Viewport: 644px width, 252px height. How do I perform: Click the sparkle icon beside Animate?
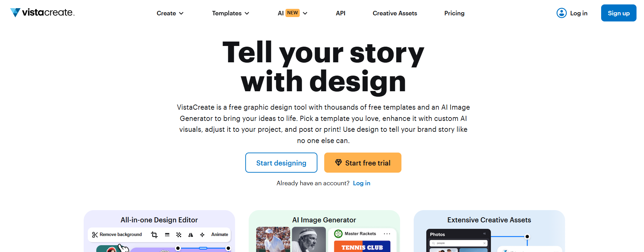[x=202, y=235]
